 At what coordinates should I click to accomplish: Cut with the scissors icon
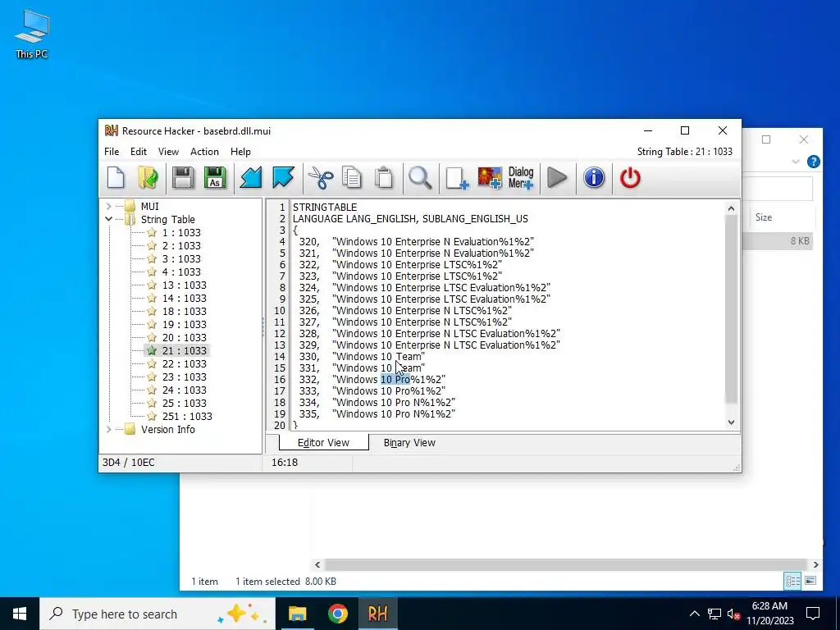(x=321, y=178)
